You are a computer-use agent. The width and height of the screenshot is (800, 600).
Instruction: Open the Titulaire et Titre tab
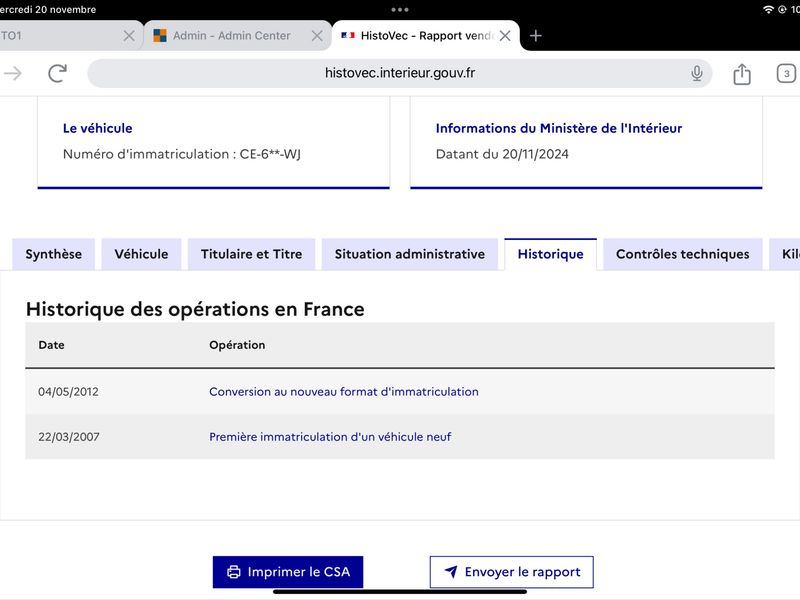point(252,254)
